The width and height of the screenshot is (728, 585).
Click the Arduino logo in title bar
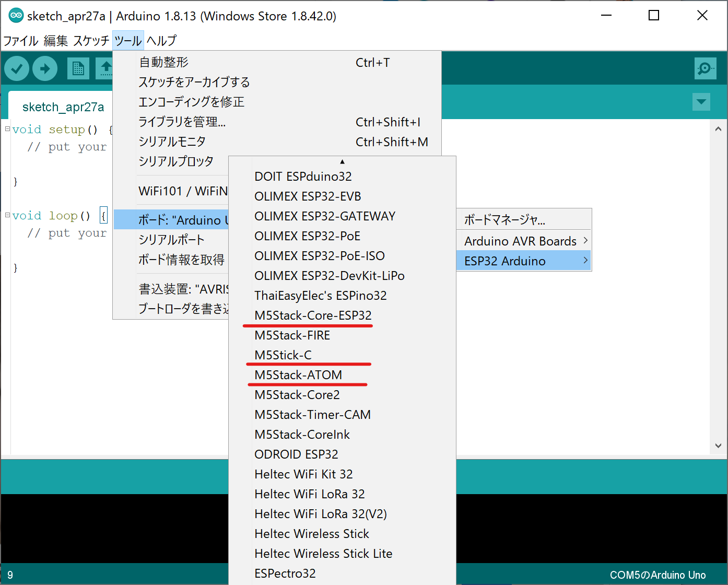(16, 16)
